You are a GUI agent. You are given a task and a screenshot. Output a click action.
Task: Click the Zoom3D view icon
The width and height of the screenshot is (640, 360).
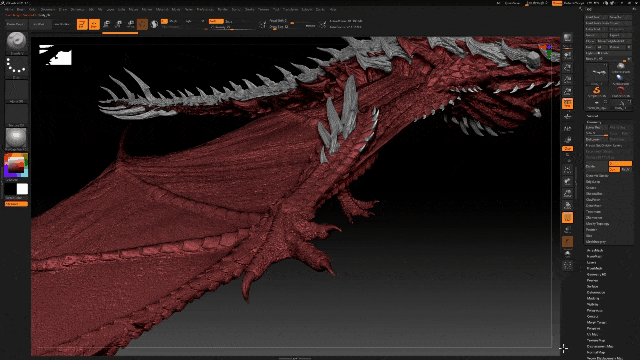(x=567, y=193)
